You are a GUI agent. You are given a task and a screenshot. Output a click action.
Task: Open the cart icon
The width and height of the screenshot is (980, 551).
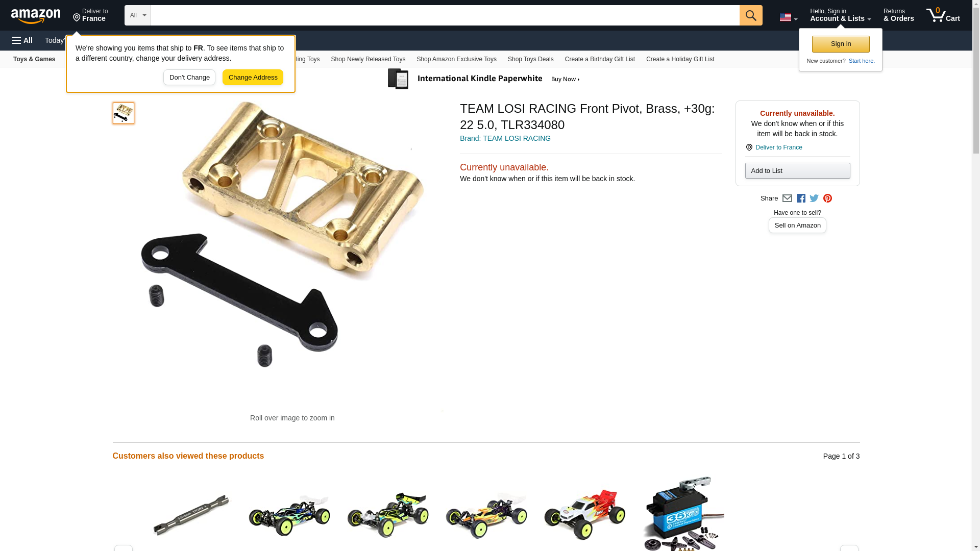[x=943, y=15]
